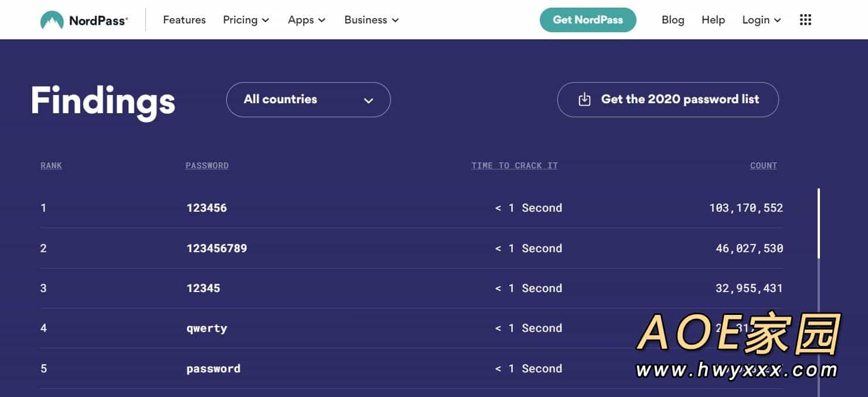Select the 'password' entry in rank 5
The width and height of the screenshot is (868, 397).
click(x=213, y=369)
